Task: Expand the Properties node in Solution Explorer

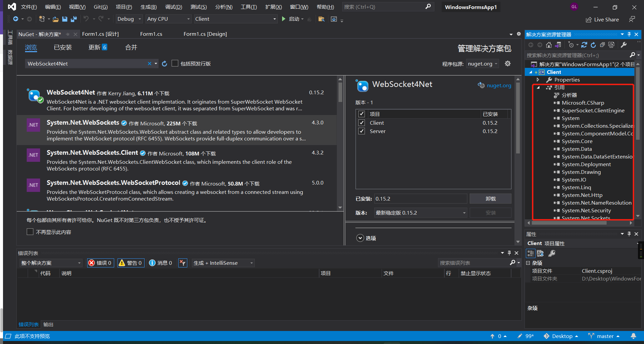Action: tap(538, 80)
